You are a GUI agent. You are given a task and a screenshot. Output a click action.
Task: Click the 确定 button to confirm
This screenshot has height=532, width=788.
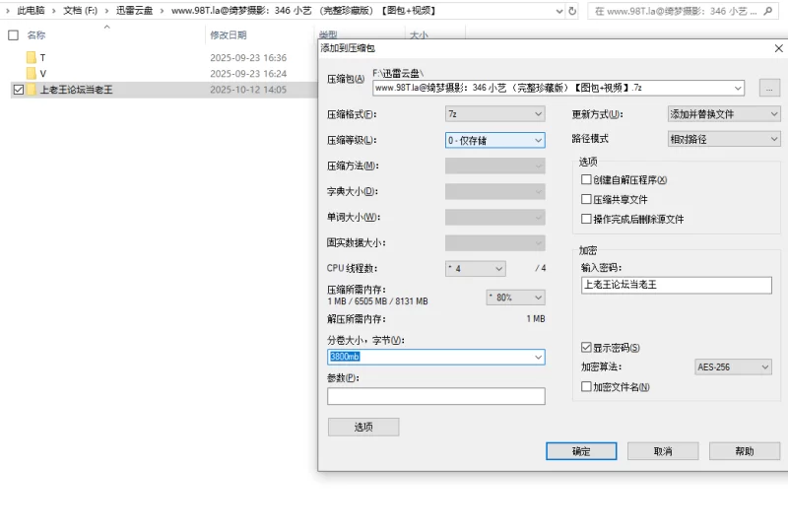coord(581,451)
